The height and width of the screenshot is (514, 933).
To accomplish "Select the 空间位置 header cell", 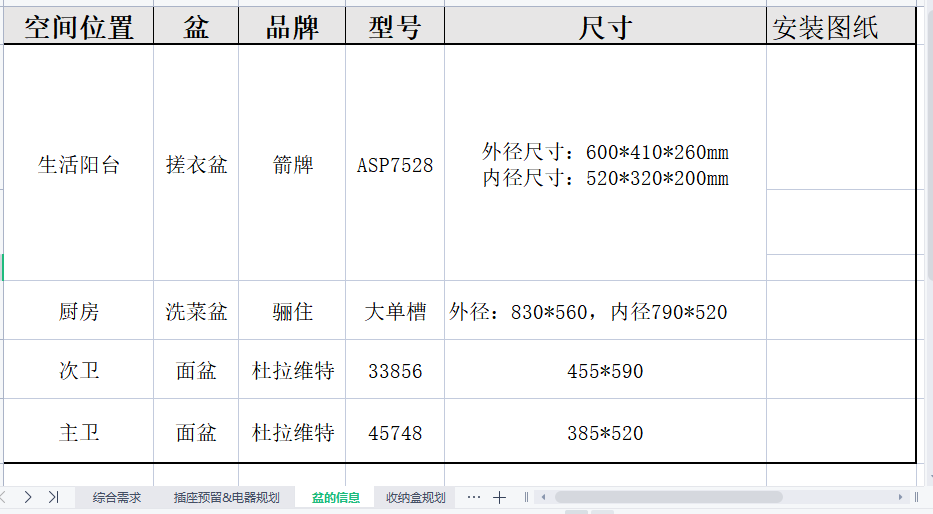I will pyautogui.click(x=78, y=28).
